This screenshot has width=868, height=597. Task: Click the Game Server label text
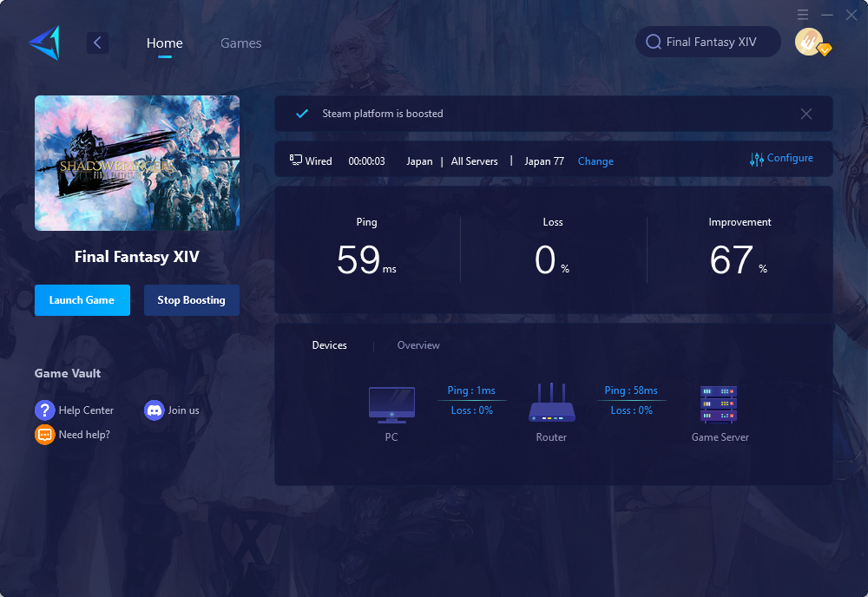pyautogui.click(x=720, y=437)
